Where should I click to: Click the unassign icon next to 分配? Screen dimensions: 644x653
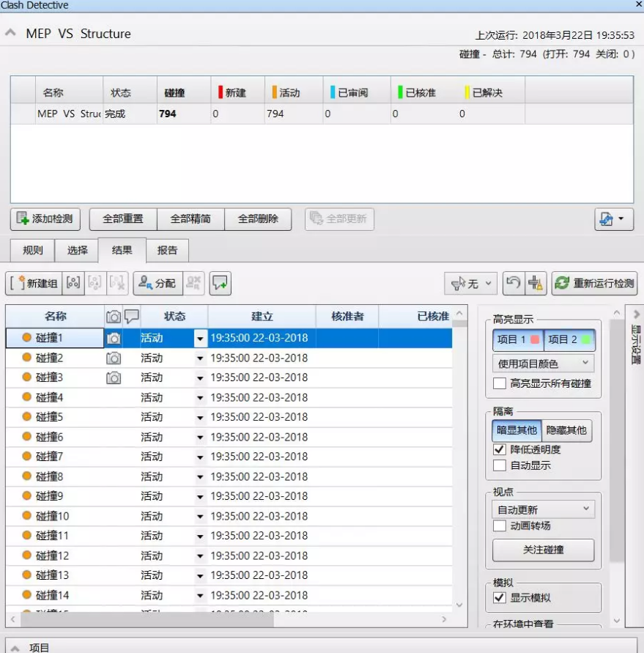(193, 284)
